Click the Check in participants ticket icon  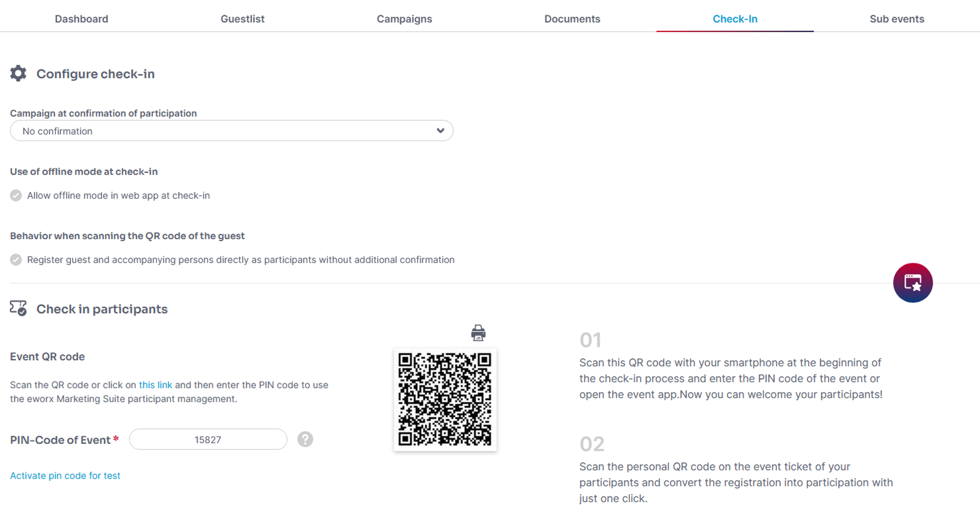pyautogui.click(x=18, y=308)
